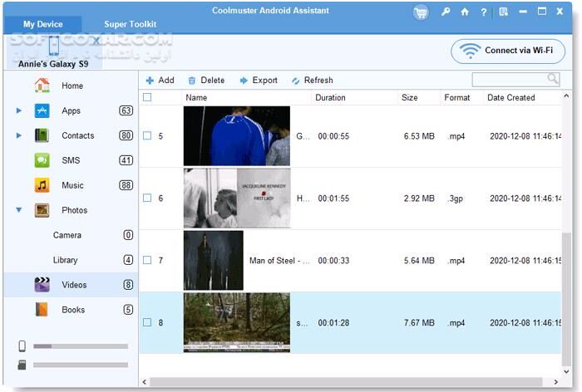582x392 pixels.
Task: Expand the Apps tree node arrow
Action: (19, 110)
